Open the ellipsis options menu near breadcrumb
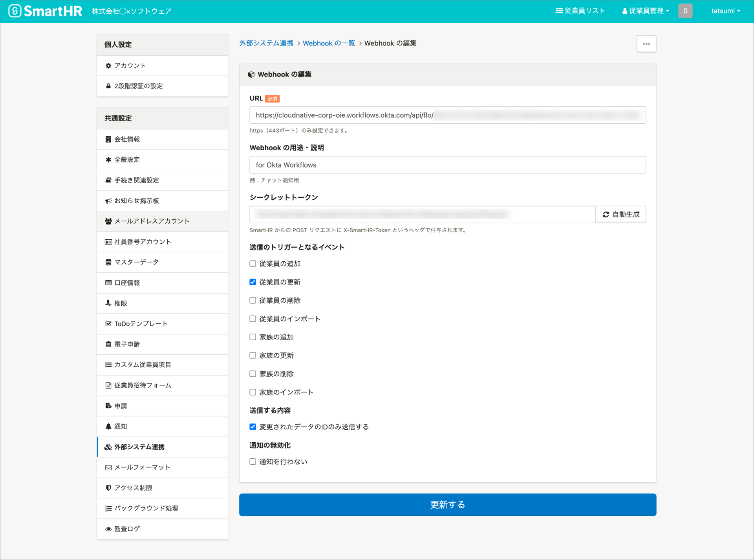 [646, 44]
